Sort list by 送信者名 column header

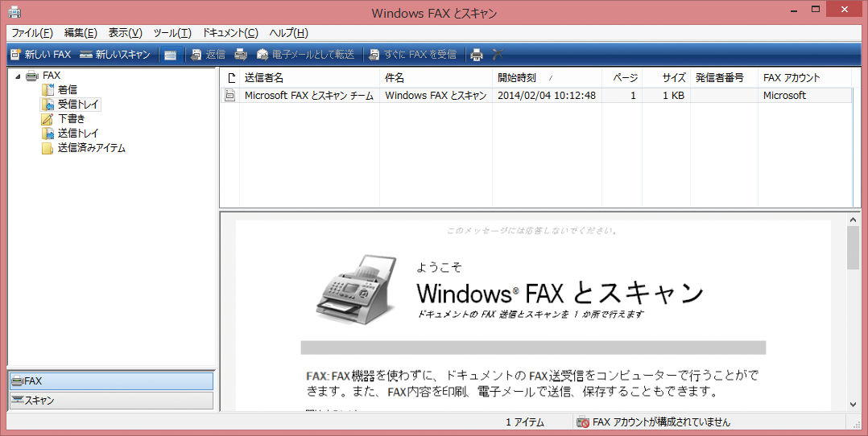[x=310, y=78]
